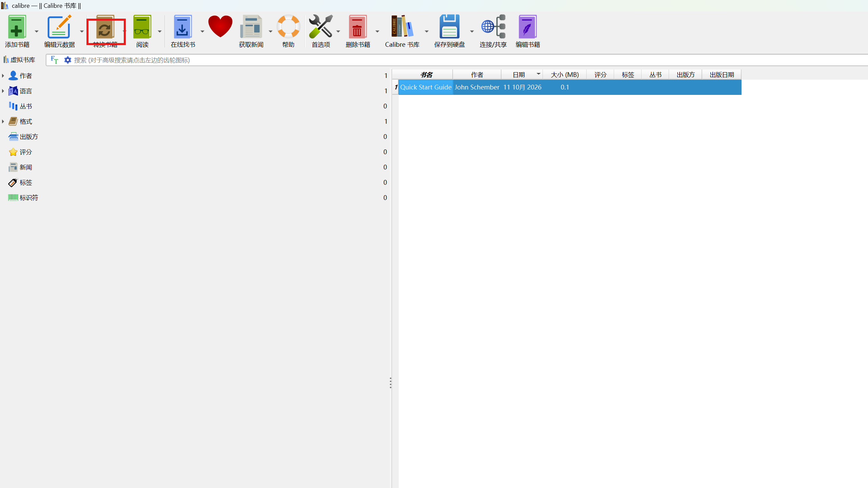This screenshot has width=868, height=488.
Task: Open Add books dropdown arrow
Action: point(37,31)
